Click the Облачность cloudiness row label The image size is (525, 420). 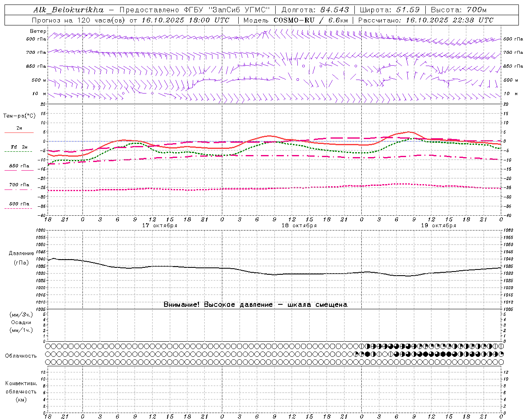pos(21,356)
